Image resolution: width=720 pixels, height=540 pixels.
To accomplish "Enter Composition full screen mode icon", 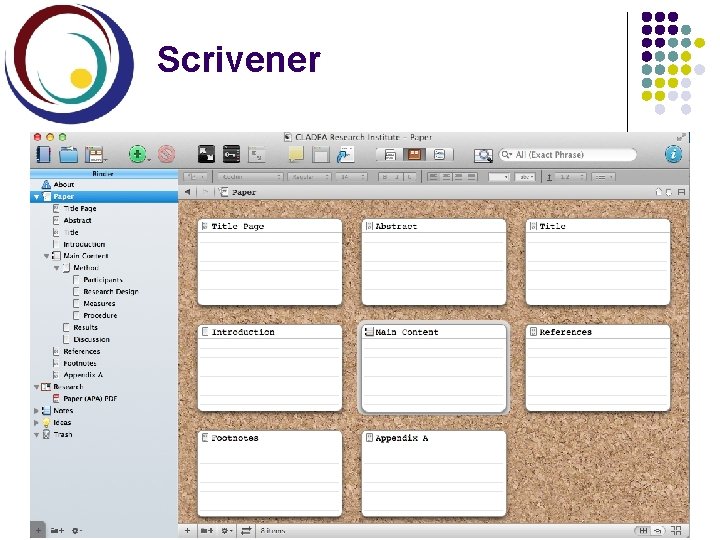I will pos(206,154).
